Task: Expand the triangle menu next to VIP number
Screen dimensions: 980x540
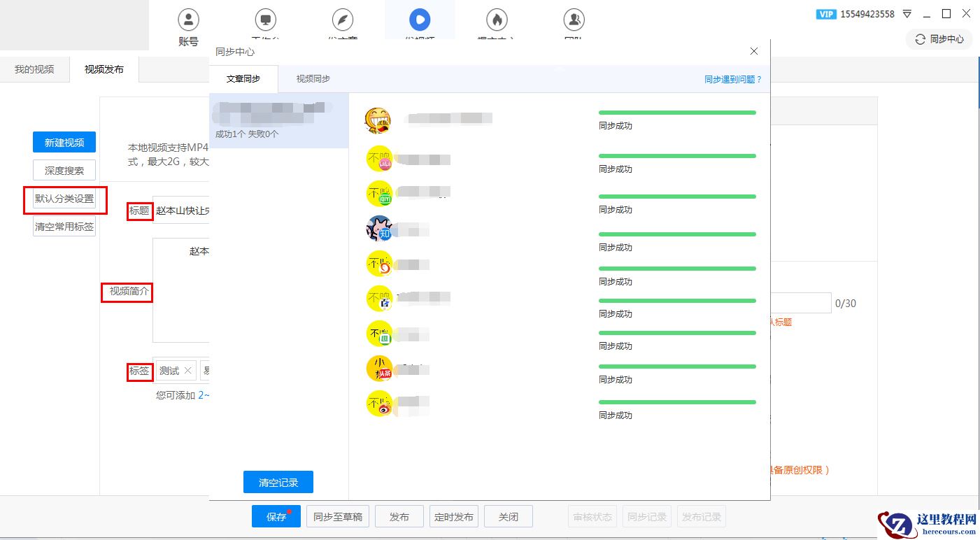Action: pos(907,14)
